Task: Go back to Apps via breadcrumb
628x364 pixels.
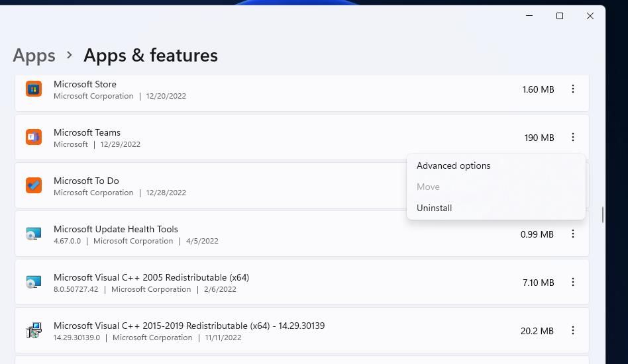Action: 34,55
